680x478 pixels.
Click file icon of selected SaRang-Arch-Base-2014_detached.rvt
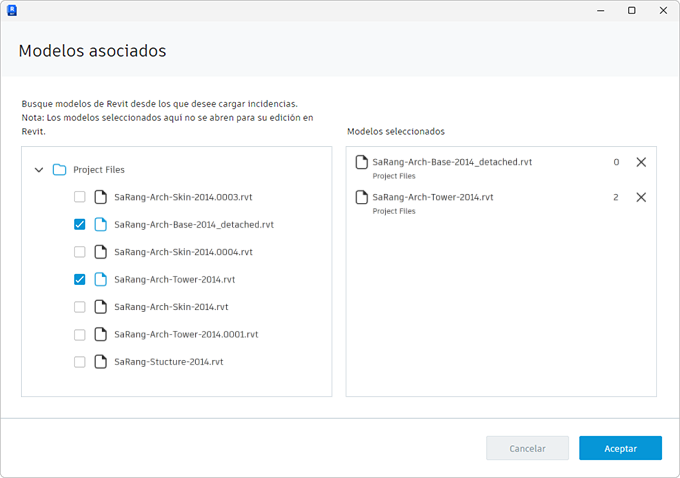362,162
